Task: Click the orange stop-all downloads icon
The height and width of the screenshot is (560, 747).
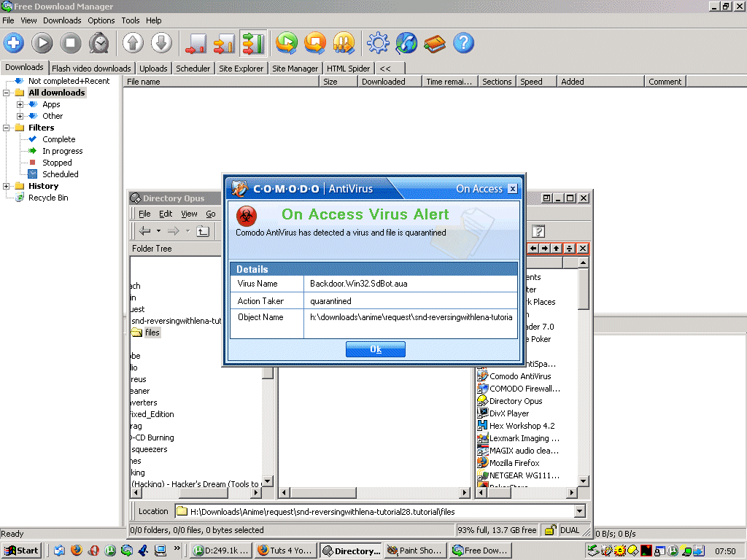Action: [x=315, y=43]
